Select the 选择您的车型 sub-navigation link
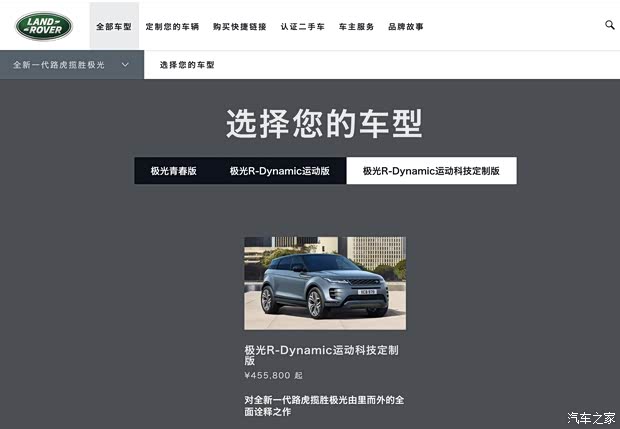Image resolution: width=620 pixels, height=429 pixels. coord(187,65)
